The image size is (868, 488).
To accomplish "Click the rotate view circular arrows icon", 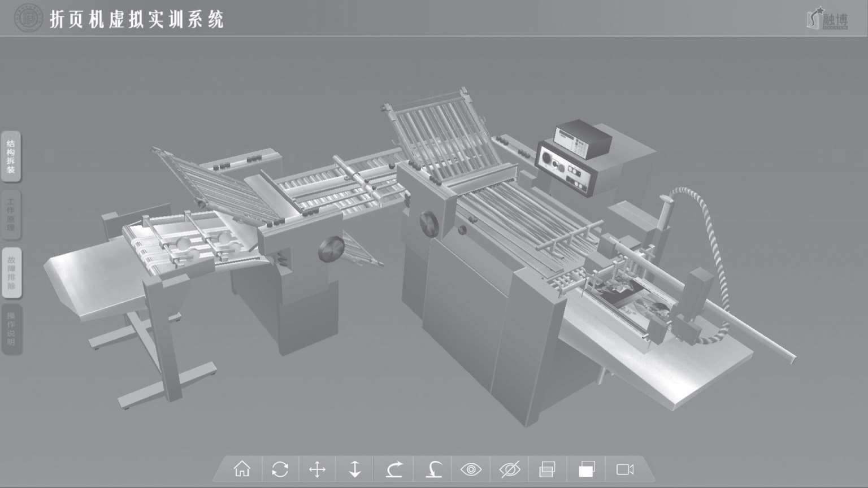I will [x=280, y=469].
